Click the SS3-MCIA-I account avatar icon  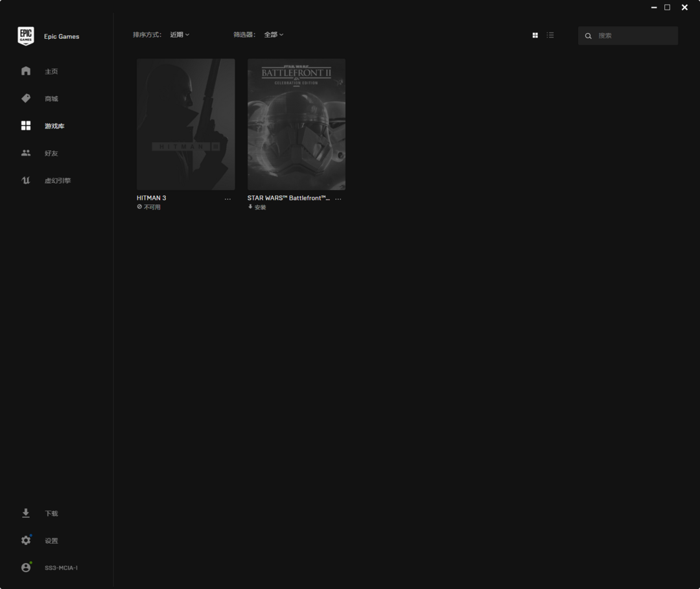(x=26, y=568)
